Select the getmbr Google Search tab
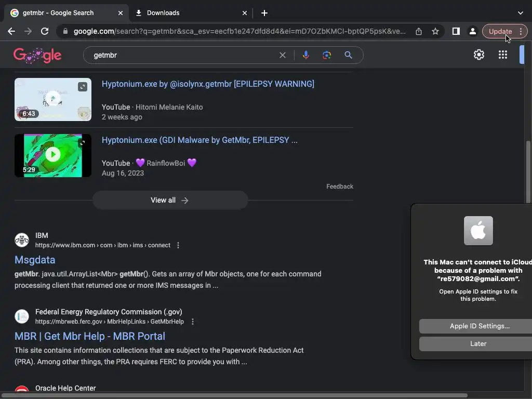This screenshot has height=399, width=532. pos(67,13)
